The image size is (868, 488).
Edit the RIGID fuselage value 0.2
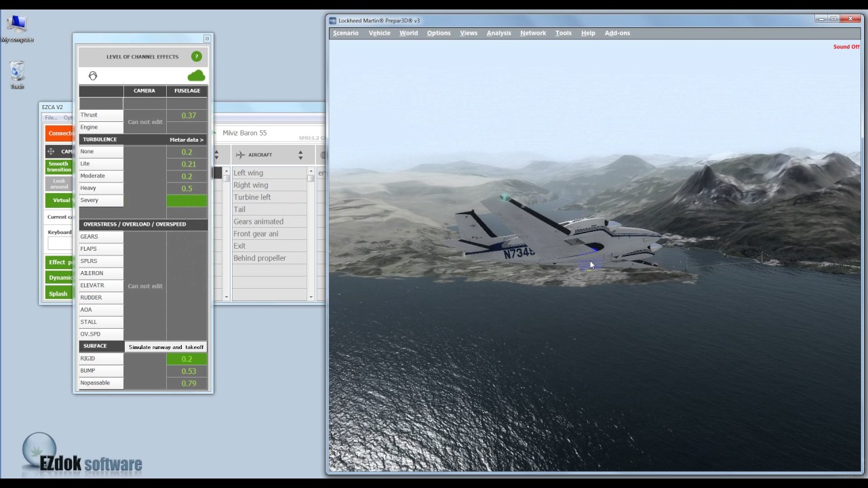click(x=187, y=359)
